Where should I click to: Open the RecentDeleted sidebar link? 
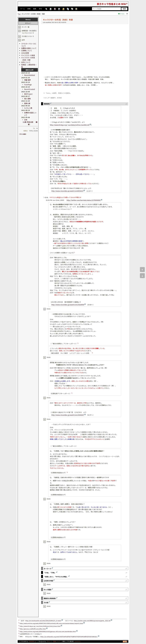coord(29,75)
